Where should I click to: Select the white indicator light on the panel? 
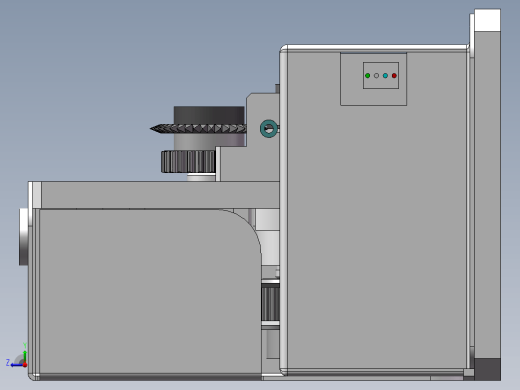376,76
